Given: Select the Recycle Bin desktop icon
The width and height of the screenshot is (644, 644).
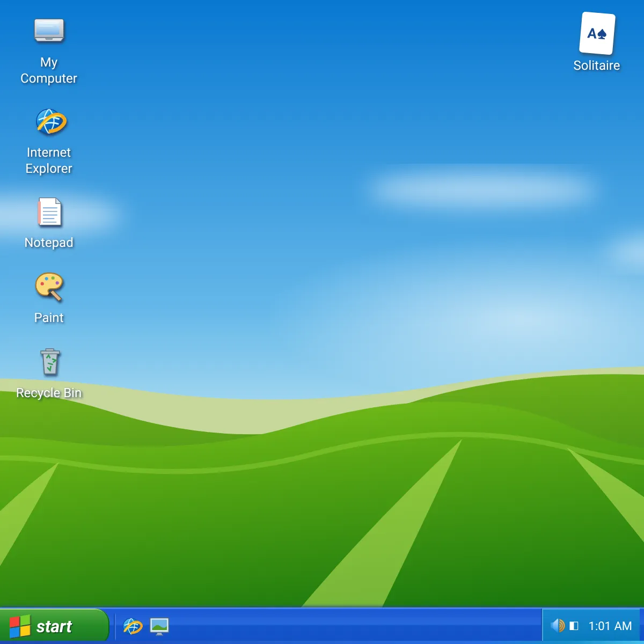Looking at the screenshot, I should (50, 362).
